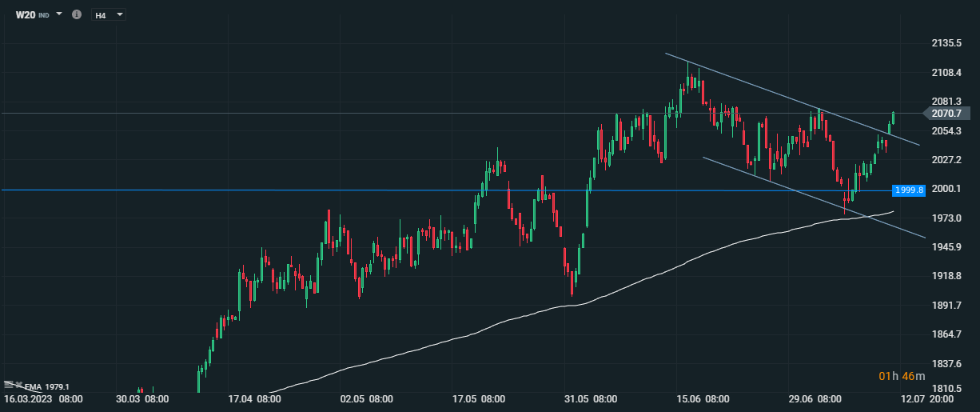The image size is (980, 412).
Task: Click the 12.07 20:00 time axis label
Action: 928,398
